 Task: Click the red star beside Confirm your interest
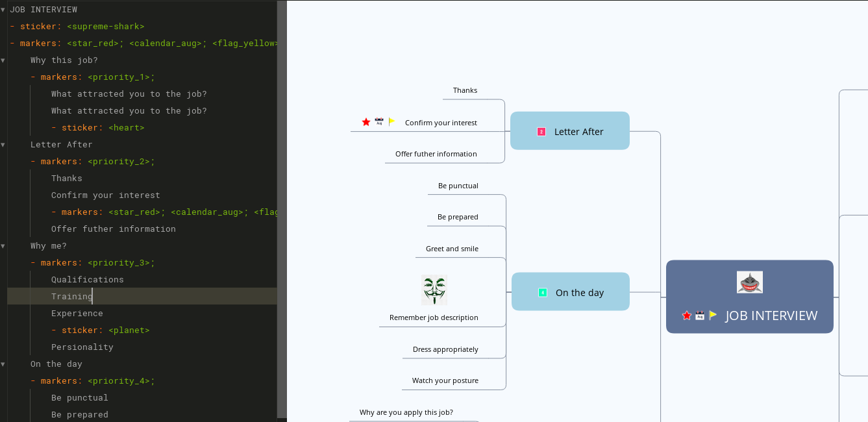click(x=366, y=122)
